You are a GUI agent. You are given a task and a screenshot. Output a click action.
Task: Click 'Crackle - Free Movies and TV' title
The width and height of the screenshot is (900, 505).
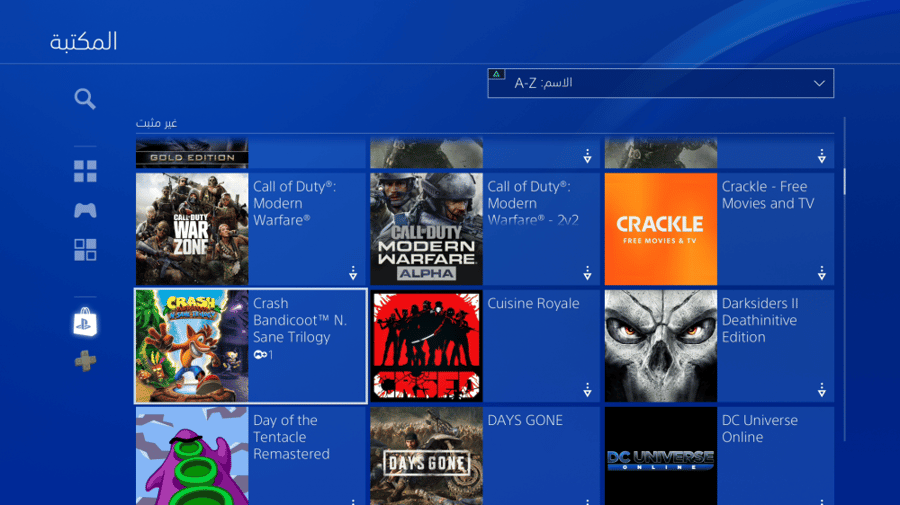768,195
